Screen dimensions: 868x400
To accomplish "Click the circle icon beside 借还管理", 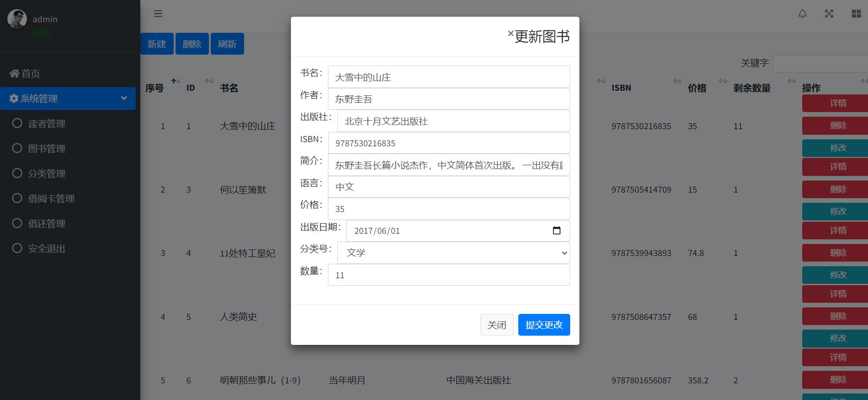I will 17,223.
